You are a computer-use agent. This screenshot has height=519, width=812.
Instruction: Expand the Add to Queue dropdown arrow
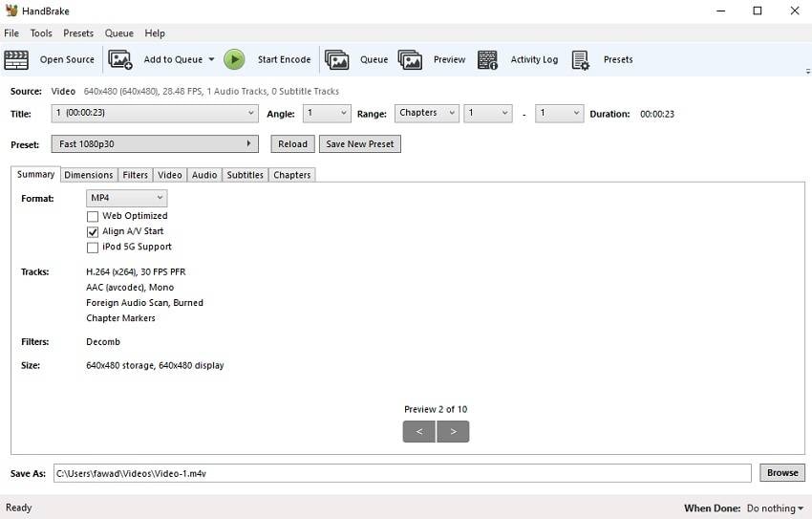click(211, 59)
